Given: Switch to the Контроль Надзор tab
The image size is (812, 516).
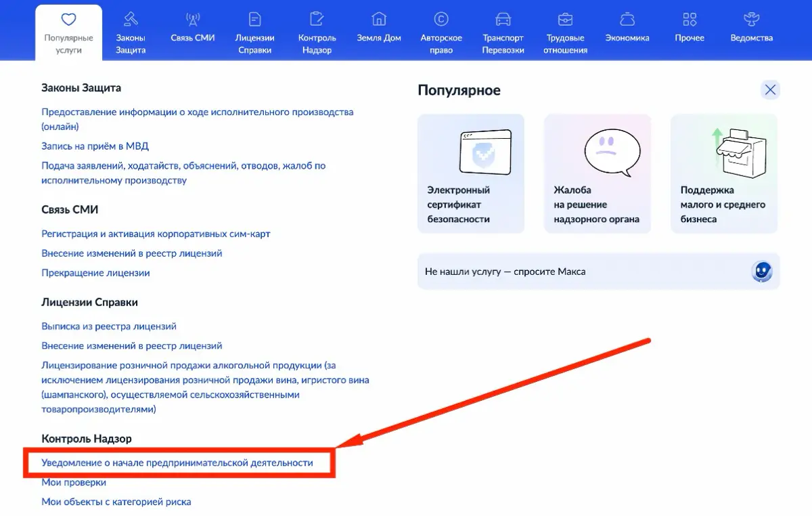Looking at the screenshot, I should pyautogui.click(x=317, y=33).
